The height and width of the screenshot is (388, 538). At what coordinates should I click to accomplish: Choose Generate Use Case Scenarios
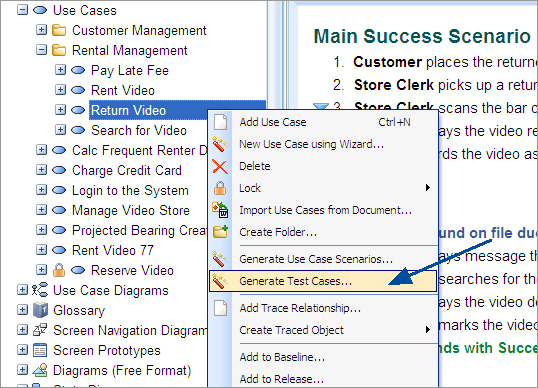[323, 259]
